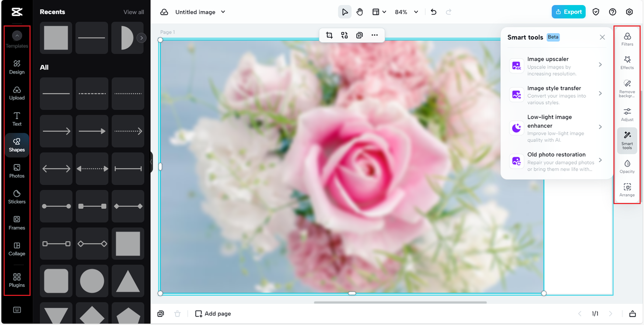Click the Remove background tool
The width and height of the screenshot is (644, 325).
[x=627, y=88]
